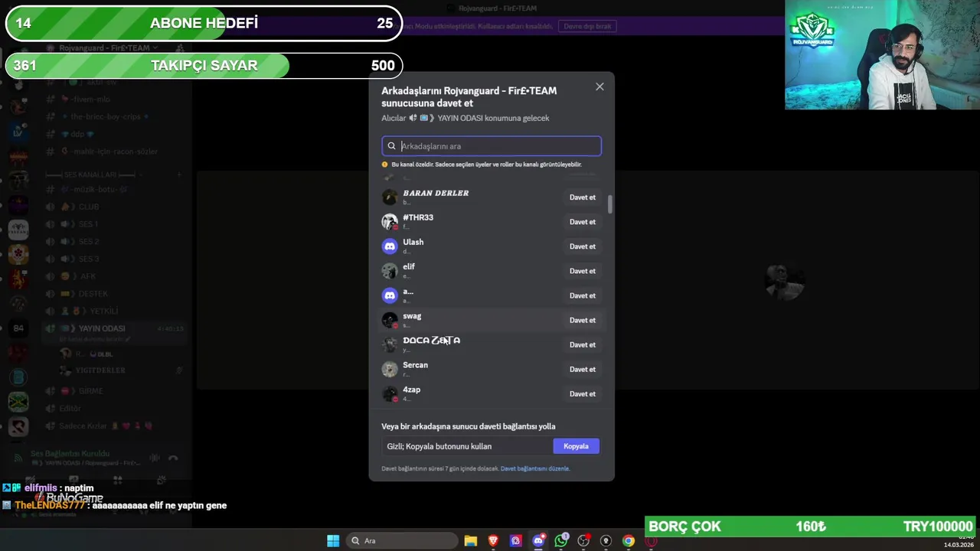Invite Ulash with Davet et
Image resolution: width=980 pixels, height=551 pixels.
coord(582,246)
